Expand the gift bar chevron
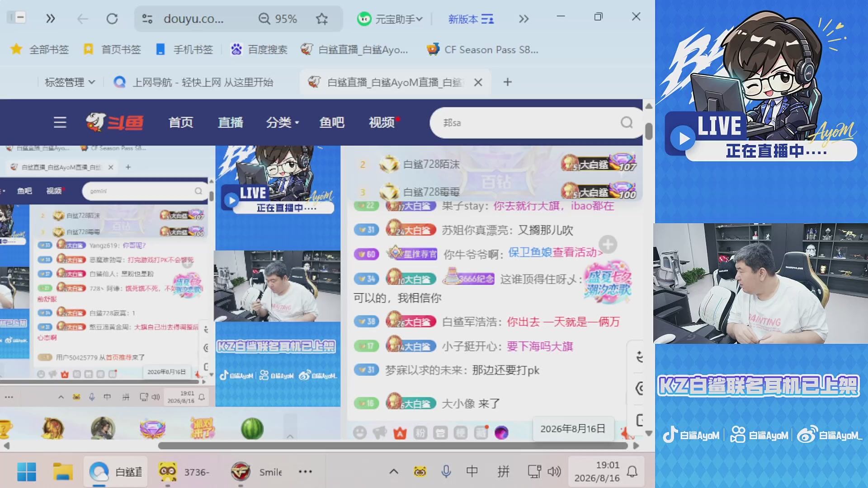 (290, 436)
